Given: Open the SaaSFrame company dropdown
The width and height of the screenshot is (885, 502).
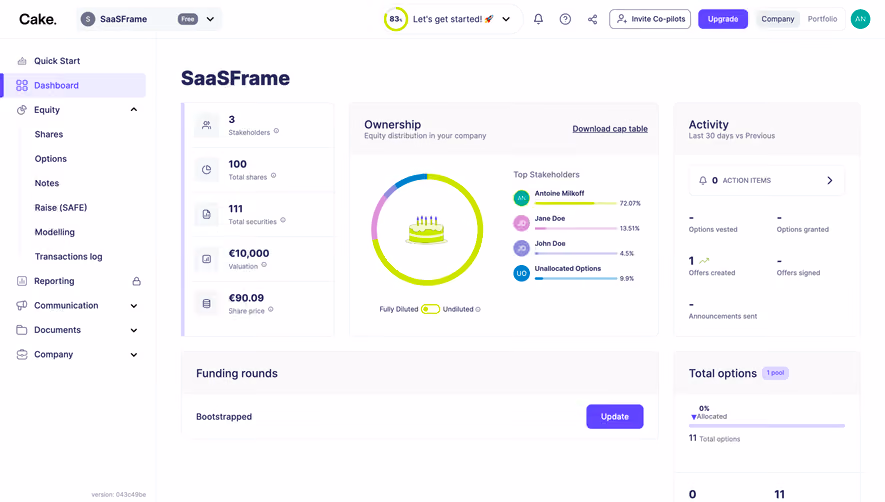Looking at the screenshot, I should (x=150, y=19).
